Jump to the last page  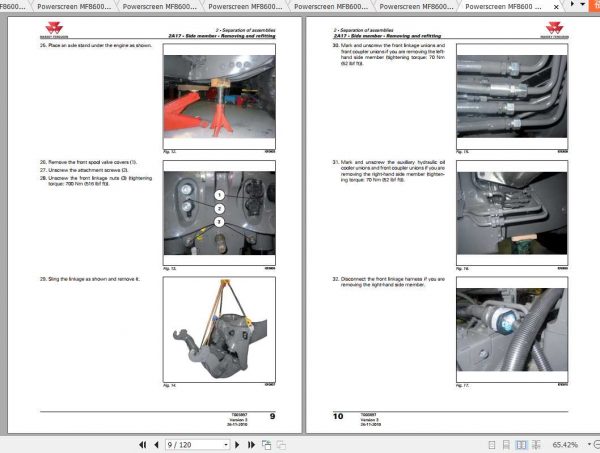[x=251, y=445]
